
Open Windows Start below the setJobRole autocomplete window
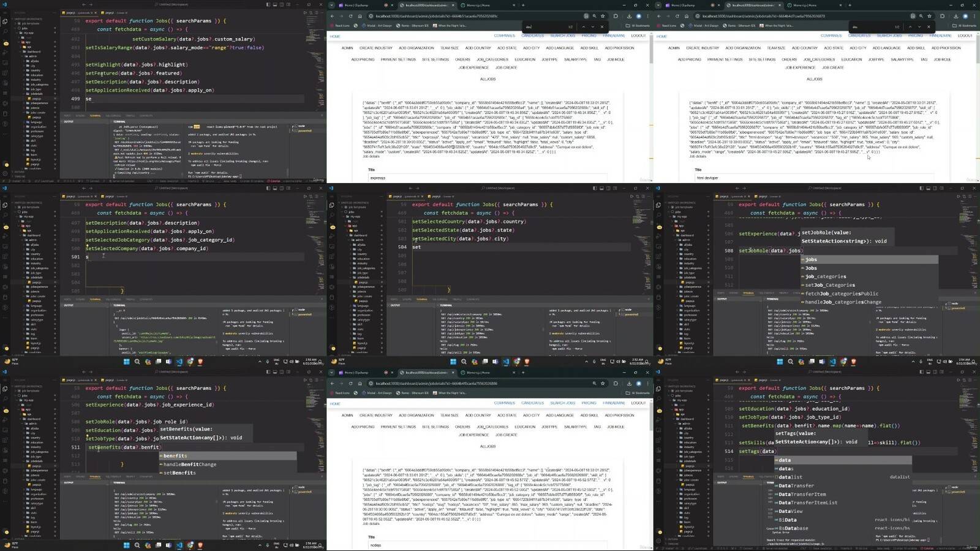780,362
